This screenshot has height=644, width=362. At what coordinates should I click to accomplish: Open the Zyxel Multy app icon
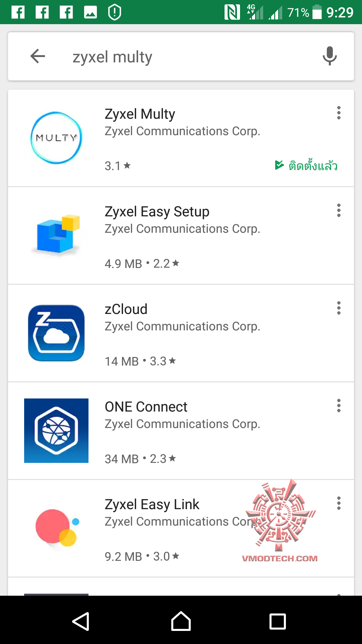pyautogui.click(x=56, y=138)
